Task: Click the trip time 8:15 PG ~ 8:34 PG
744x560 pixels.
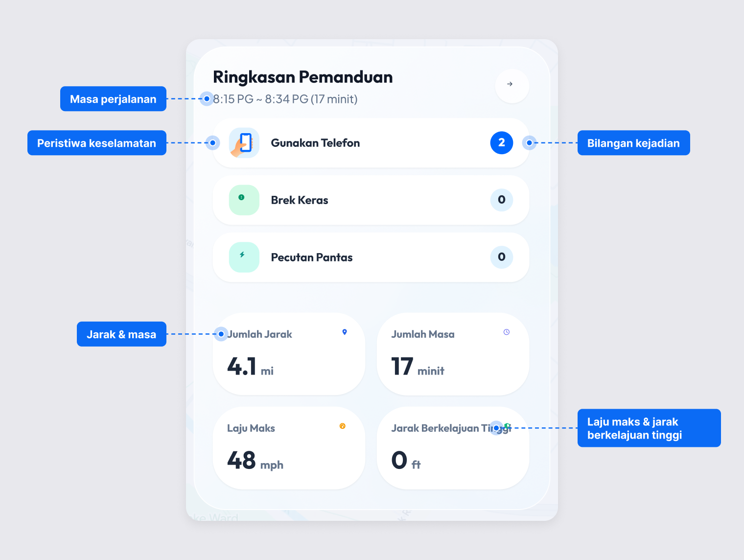Action: 285,99
